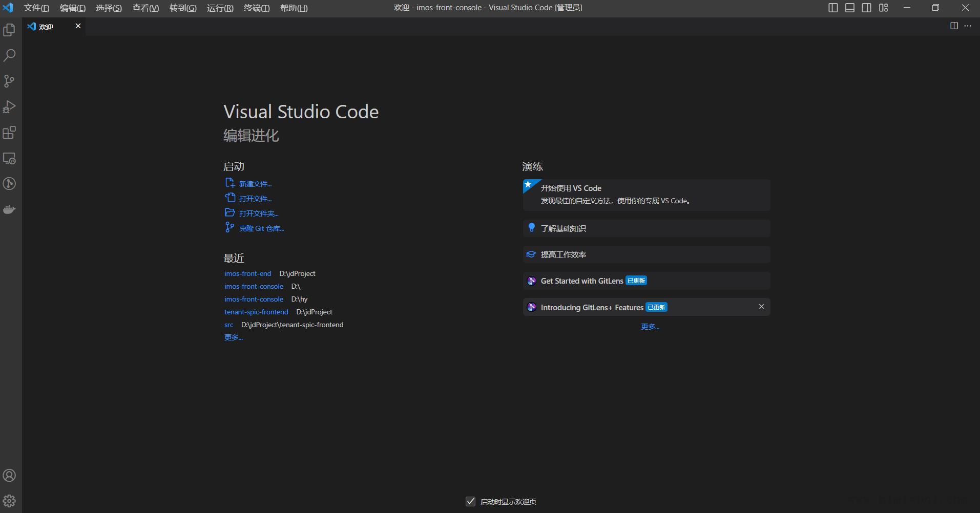Click the path text D:\jdProject\tenant-spic-frontend
980x513 pixels.
click(293, 325)
